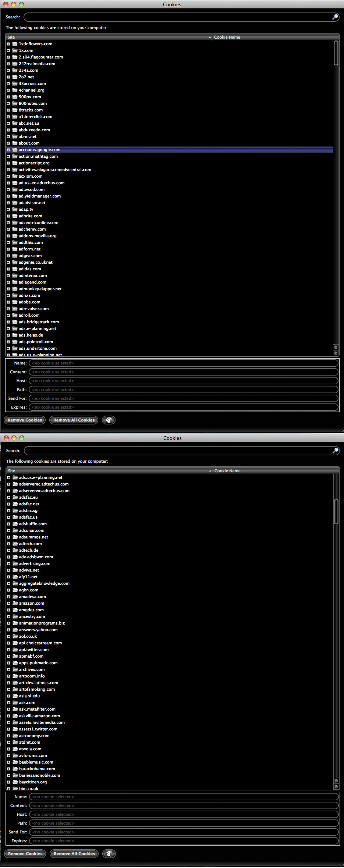Select the folder icon beside adobe.com
This screenshot has width=344, height=868.
(x=15, y=302)
